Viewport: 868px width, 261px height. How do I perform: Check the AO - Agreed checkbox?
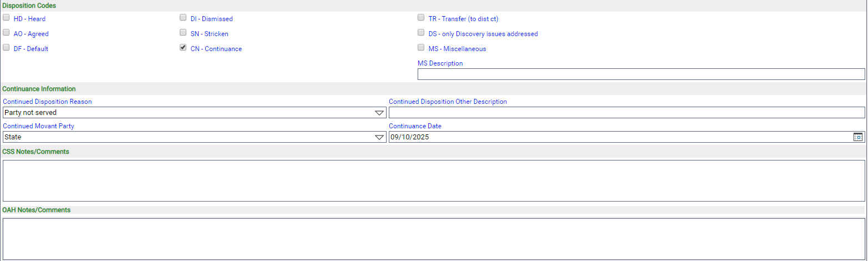[x=6, y=33]
